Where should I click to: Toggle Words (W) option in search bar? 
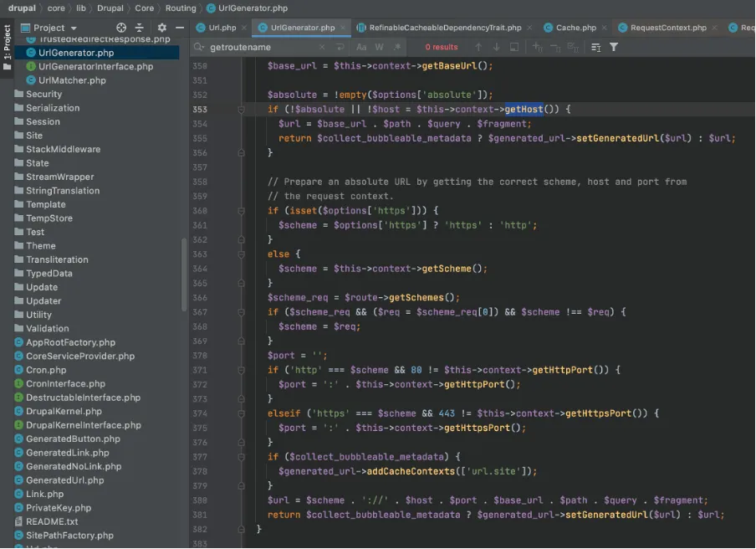click(380, 47)
